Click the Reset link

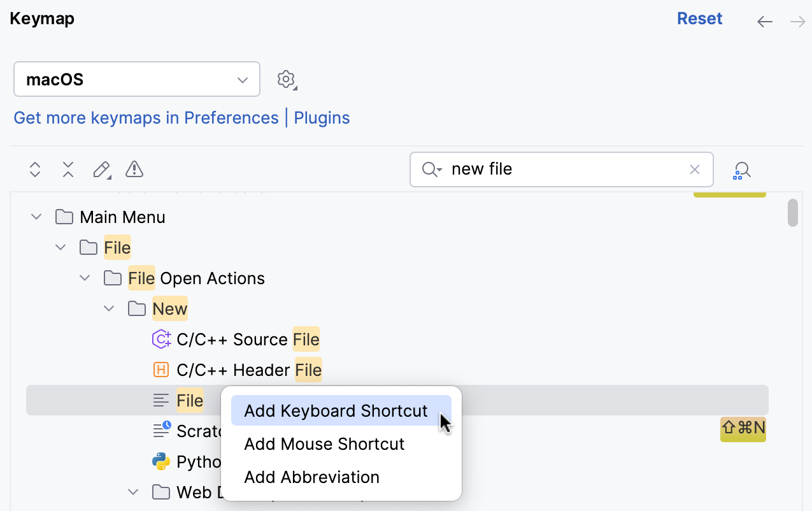699,18
